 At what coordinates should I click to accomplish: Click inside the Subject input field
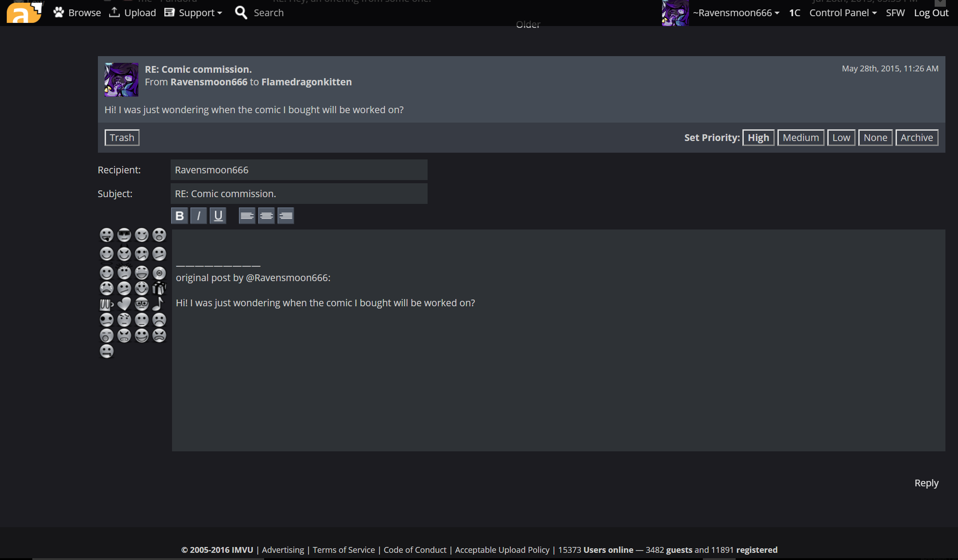click(299, 194)
